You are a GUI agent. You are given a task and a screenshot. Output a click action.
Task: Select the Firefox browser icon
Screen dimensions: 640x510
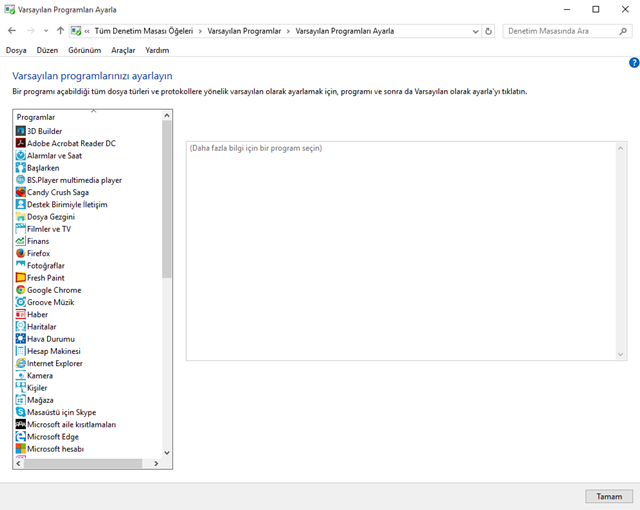click(x=20, y=253)
